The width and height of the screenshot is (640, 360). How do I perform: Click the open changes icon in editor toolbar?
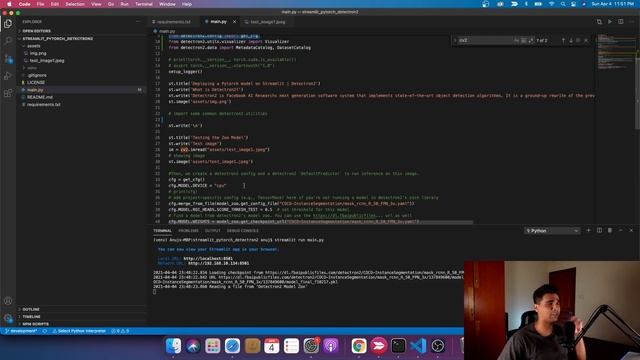click(599, 22)
